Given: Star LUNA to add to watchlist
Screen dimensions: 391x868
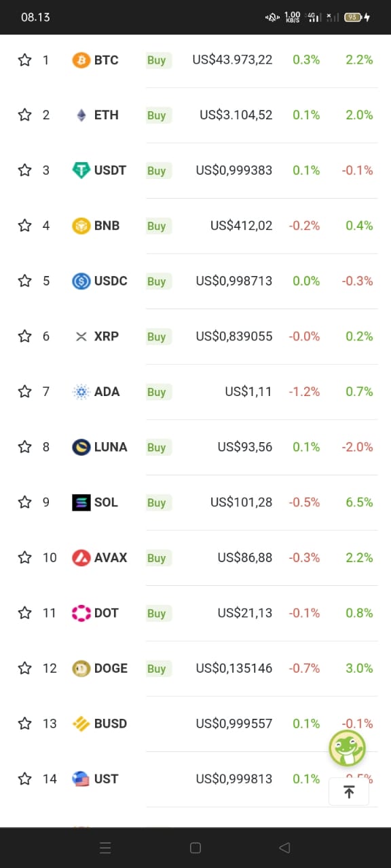Looking at the screenshot, I should (25, 447).
